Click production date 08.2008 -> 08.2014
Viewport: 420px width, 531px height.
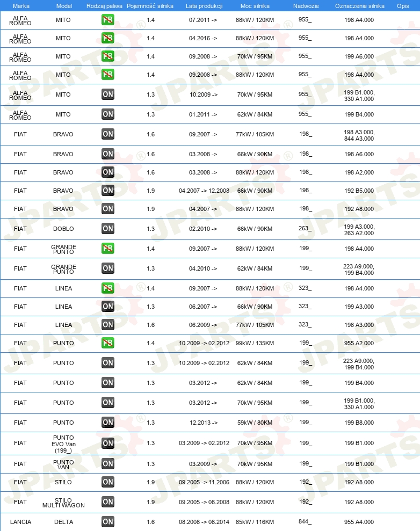click(x=204, y=522)
